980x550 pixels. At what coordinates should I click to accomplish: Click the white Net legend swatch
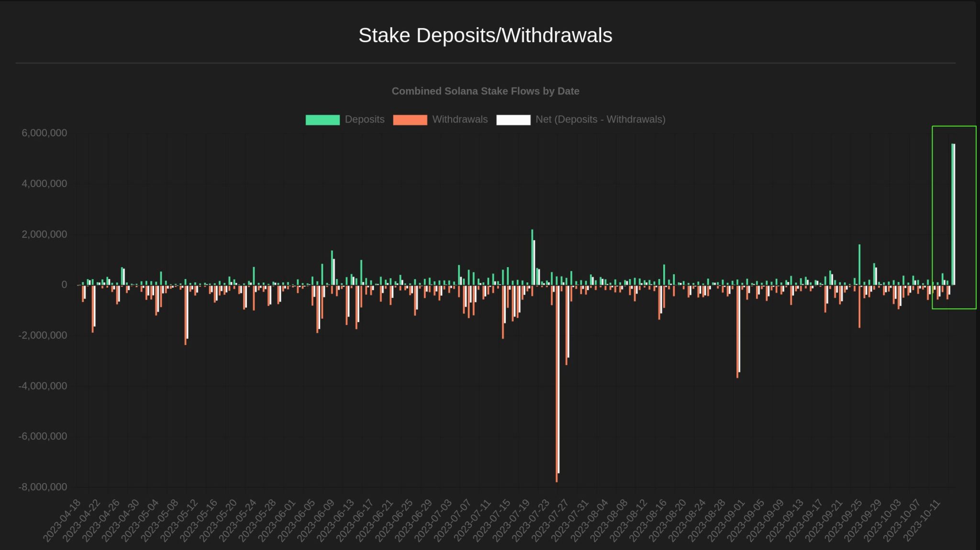(513, 120)
